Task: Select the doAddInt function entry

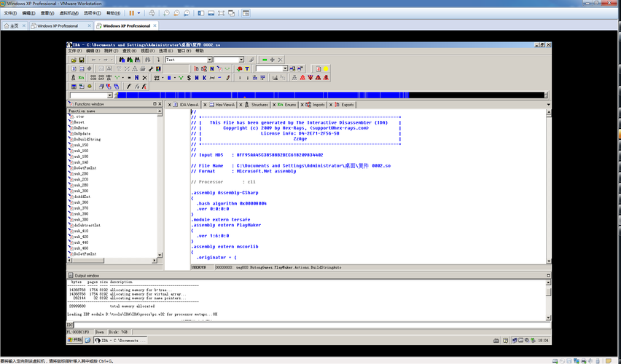Action: (x=82, y=197)
